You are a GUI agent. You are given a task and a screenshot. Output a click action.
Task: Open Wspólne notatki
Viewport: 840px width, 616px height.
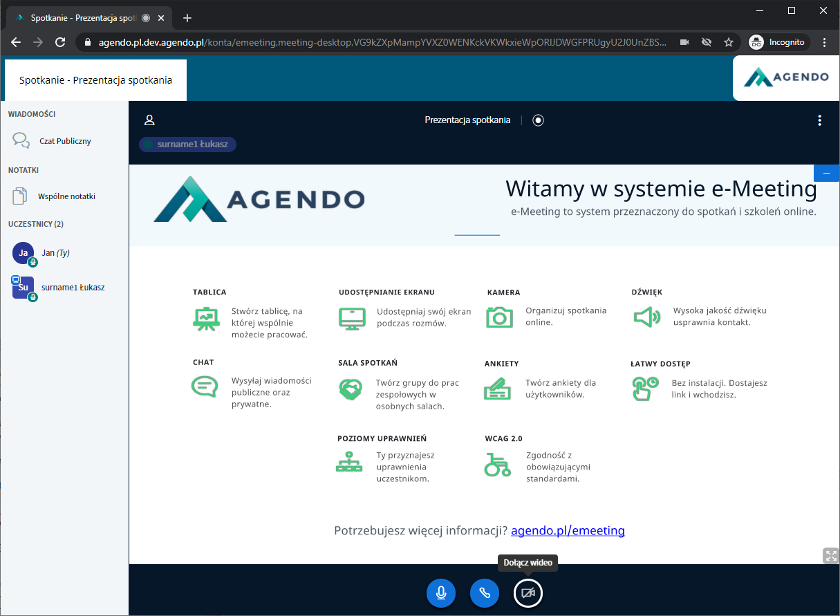66,196
